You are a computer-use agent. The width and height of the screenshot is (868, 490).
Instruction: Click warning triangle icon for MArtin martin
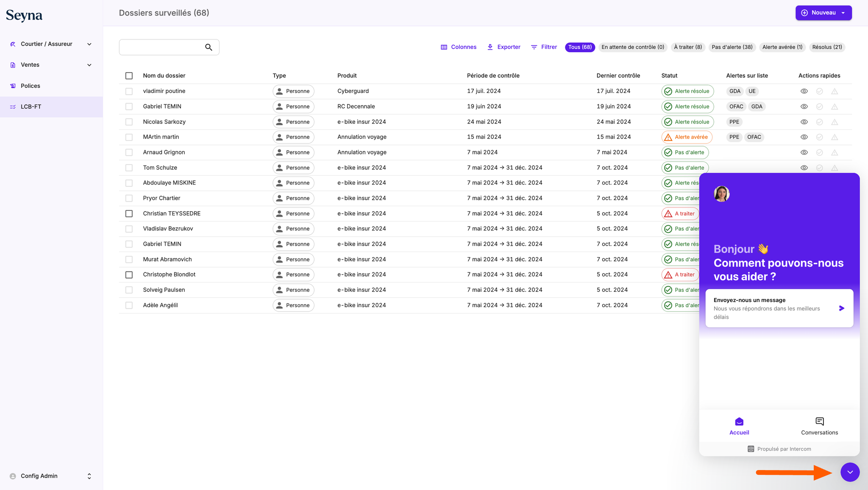(x=835, y=137)
